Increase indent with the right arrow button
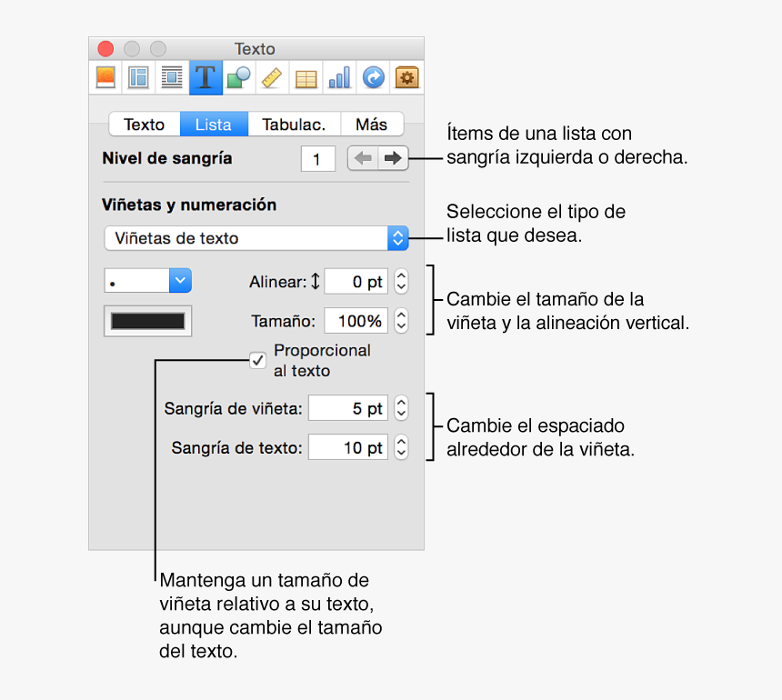The height and width of the screenshot is (700, 782). coord(392,157)
